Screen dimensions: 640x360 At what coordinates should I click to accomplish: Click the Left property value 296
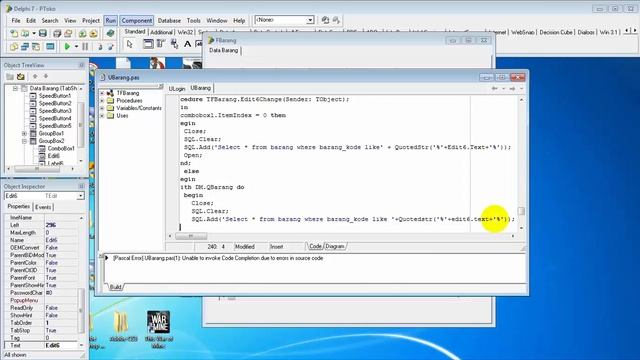61,225
